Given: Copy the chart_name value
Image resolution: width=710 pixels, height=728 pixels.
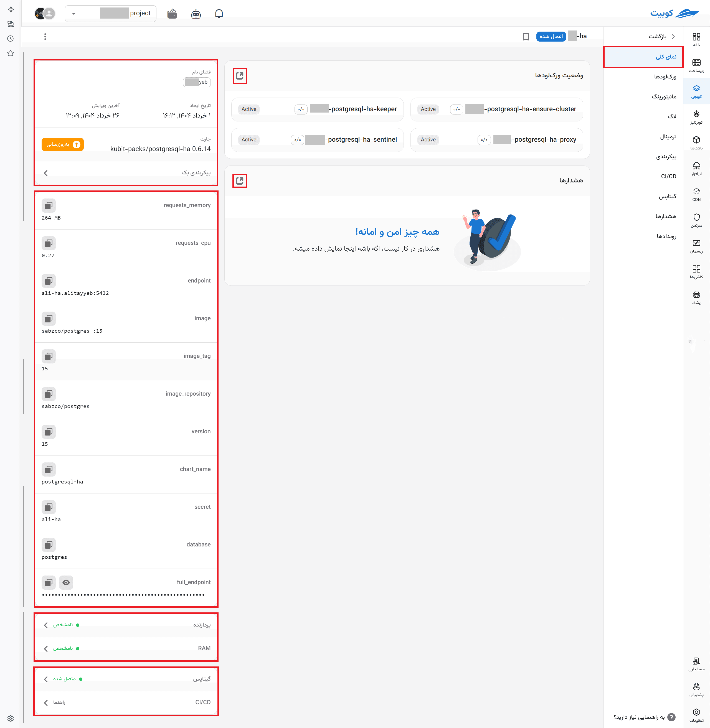Looking at the screenshot, I should [x=49, y=469].
